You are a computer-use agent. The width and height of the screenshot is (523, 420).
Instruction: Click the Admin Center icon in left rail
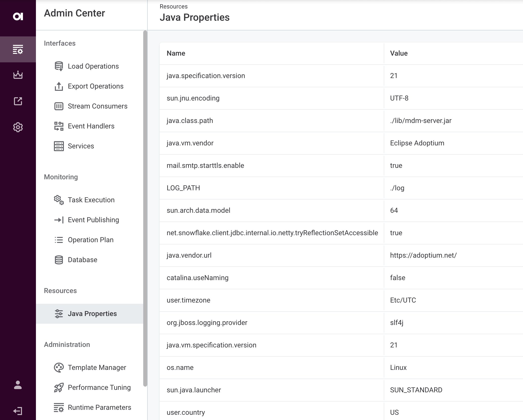[x=18, y=49]
